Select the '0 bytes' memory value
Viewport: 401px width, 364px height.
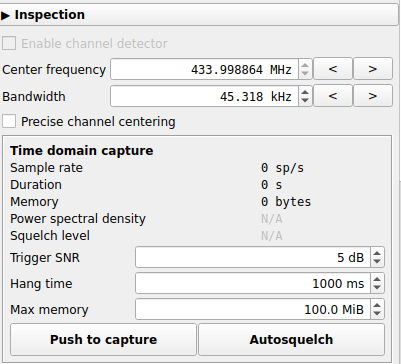(286, 202)
